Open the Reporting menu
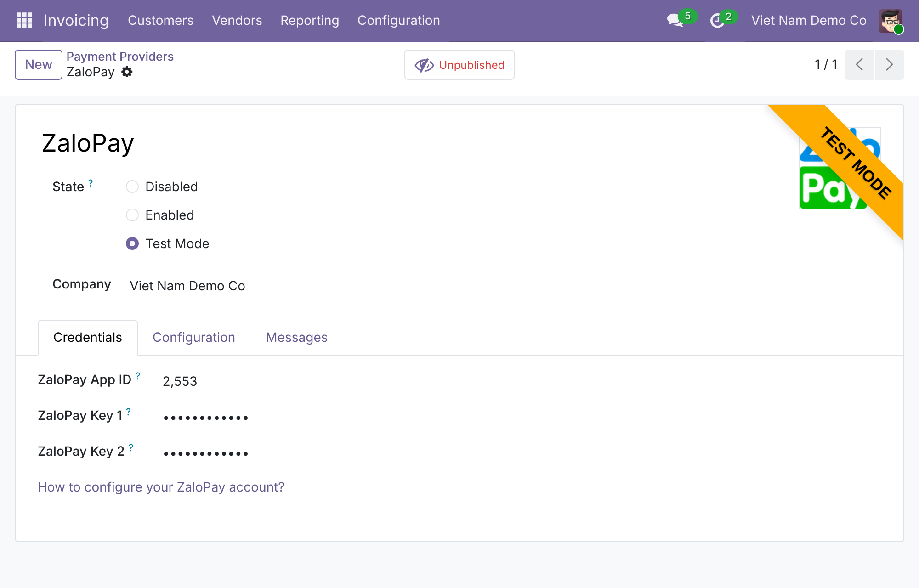 click(x=310, y=20)
